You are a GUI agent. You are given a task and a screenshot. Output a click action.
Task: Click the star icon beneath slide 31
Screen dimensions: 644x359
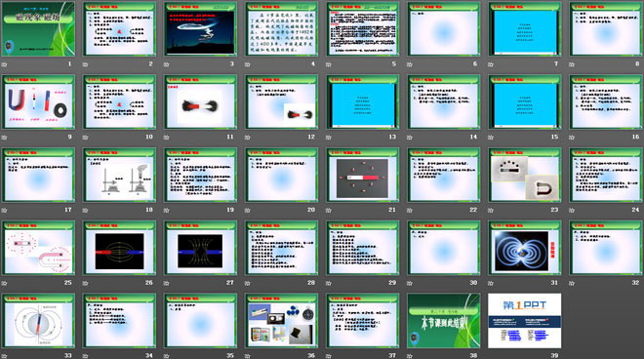click(x=491, y=283)
